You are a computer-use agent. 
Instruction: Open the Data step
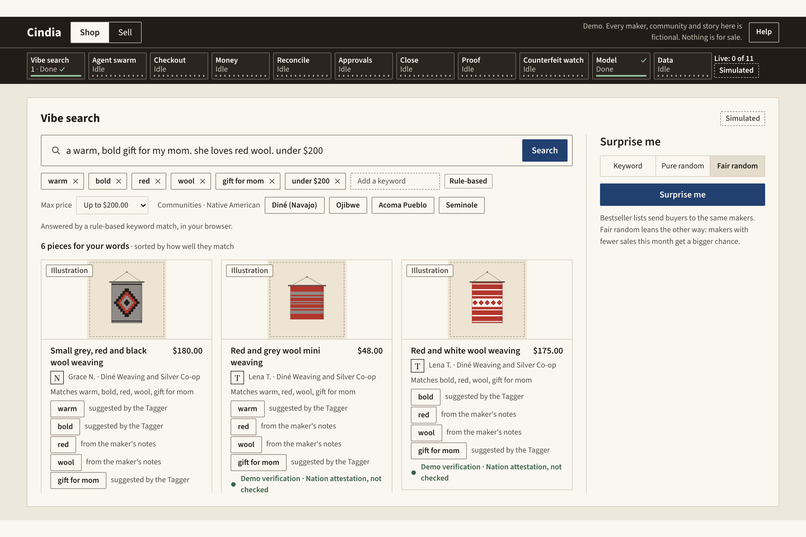click(x=683, y=65)
